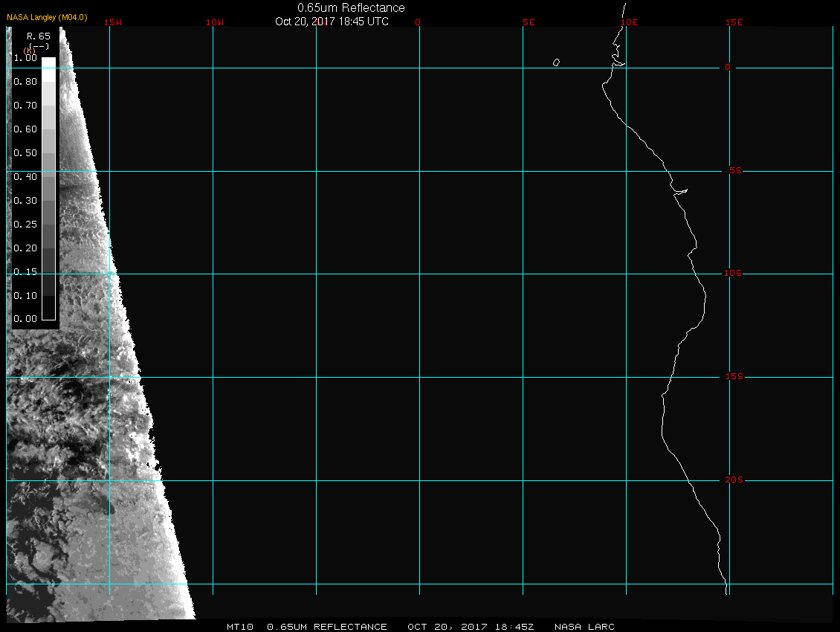Click the 15W longitude label
This screenshot has width=840, height=632.
tap(113, 22)
